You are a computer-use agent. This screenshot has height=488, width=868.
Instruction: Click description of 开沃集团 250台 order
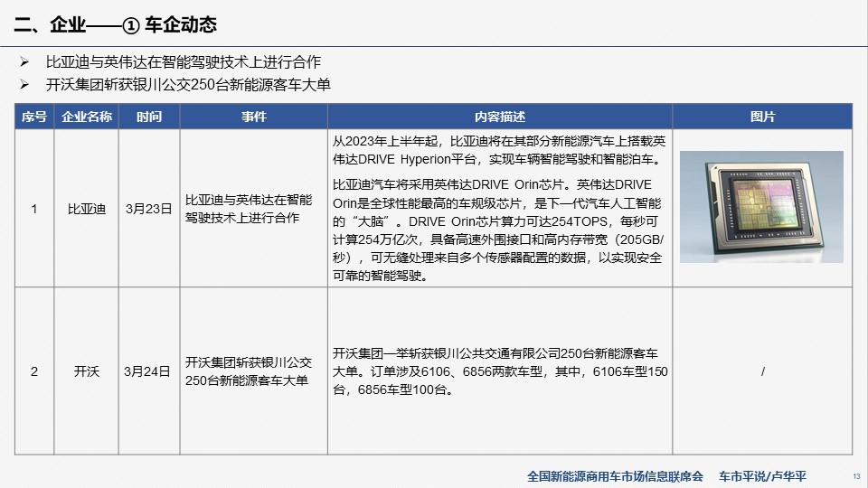click(x=500, y=371)
